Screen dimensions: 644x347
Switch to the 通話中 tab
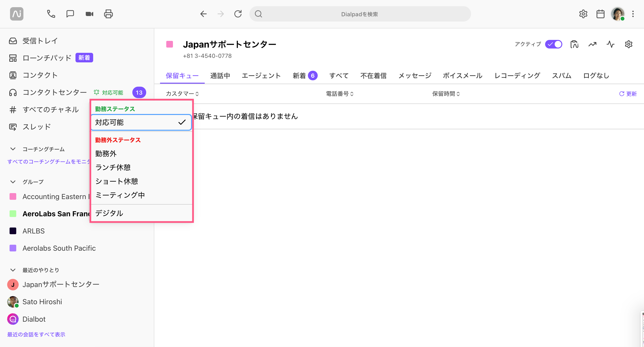coord(220,76)
